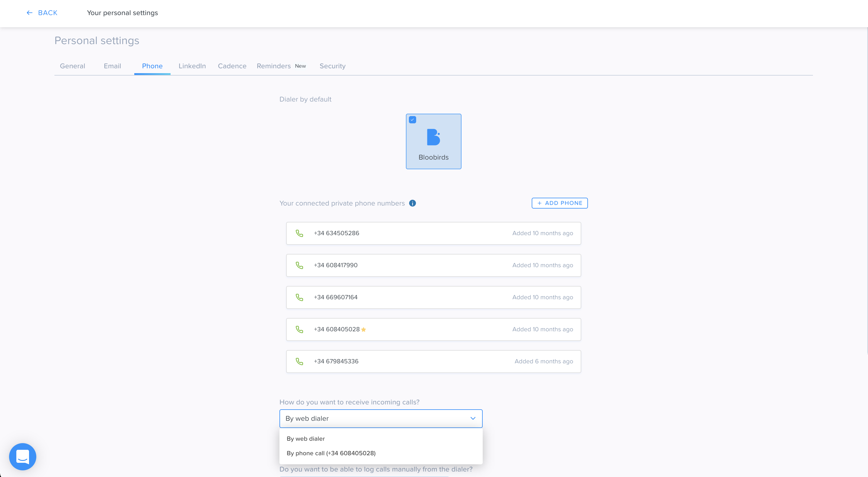This screenshot has width=868, height=477.
Task: Click 'Added 10 months ago' for +34 669607164
Action: coord(543,297)
